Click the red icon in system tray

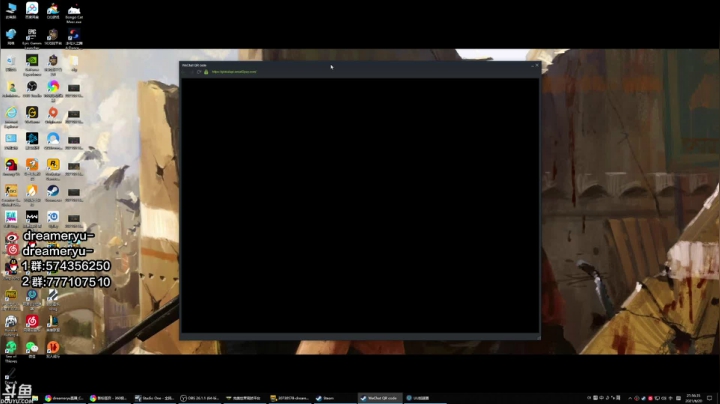coord(650,398)
